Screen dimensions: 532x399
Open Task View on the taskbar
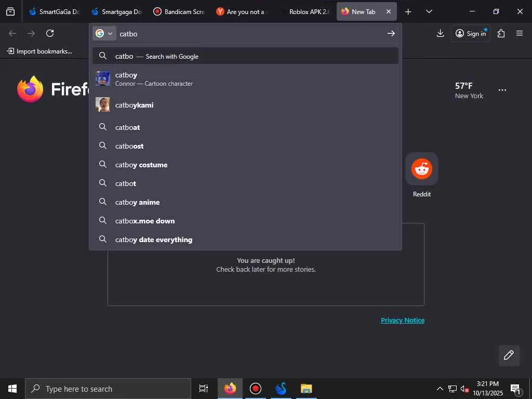pyautogui.click(x=204, y=389)
